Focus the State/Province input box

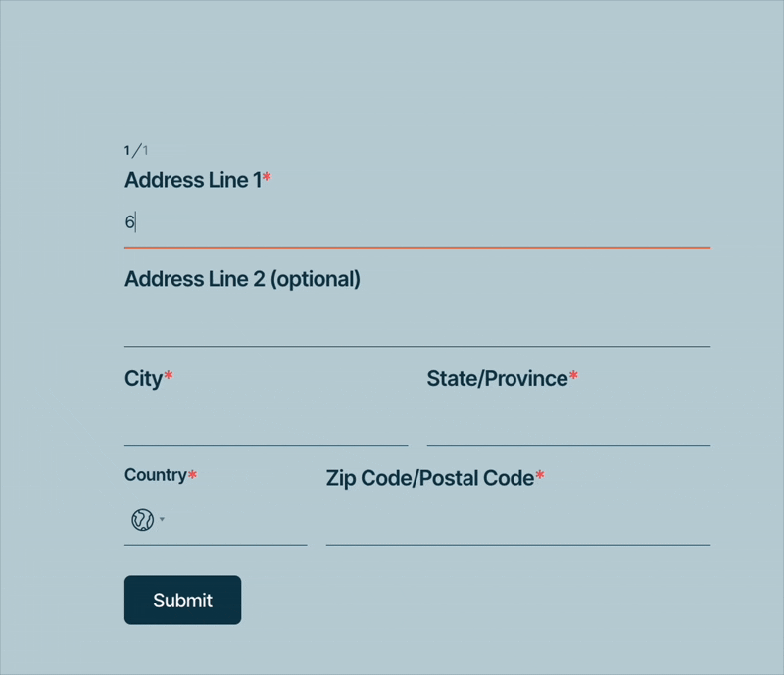pos(568,423)
